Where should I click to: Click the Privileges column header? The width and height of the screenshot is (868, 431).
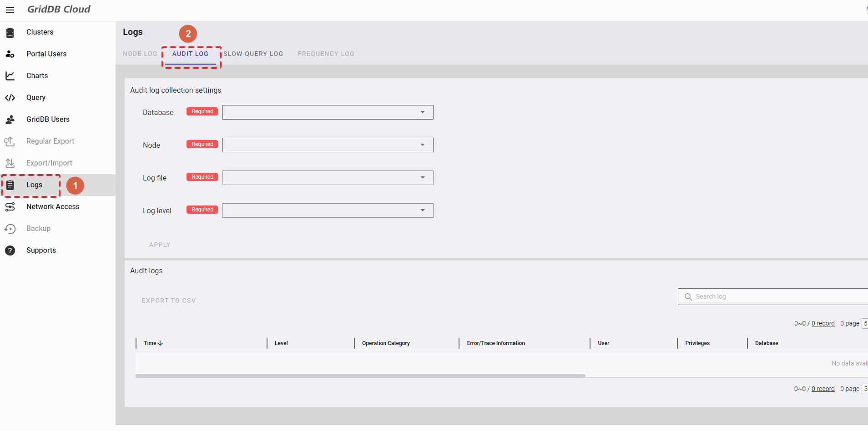click(x=697, y=343)
